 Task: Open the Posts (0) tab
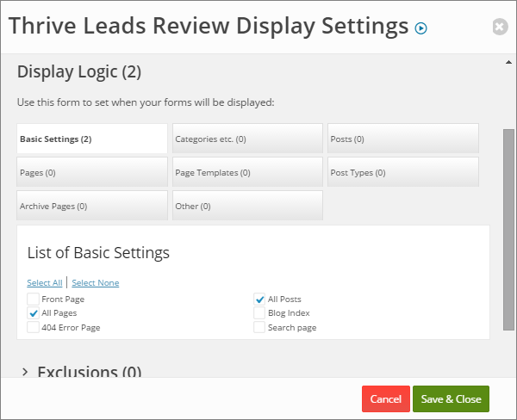(403, 139)
